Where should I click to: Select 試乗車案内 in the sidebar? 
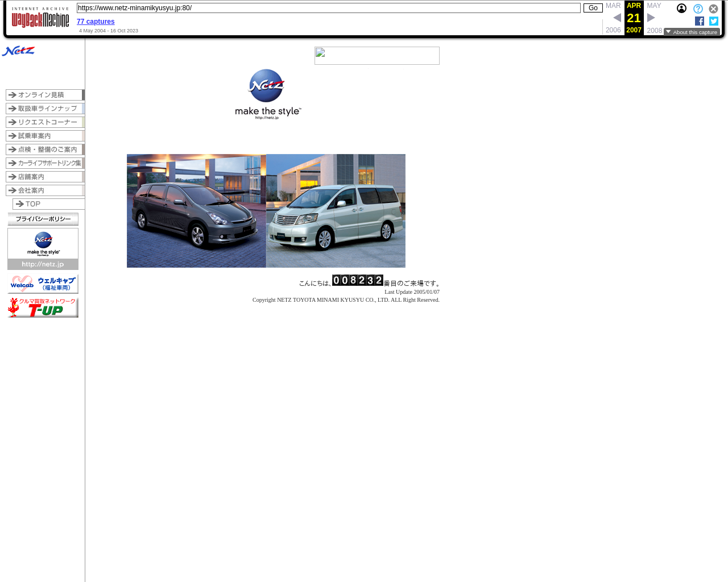pyautogui.click(x=45, y=136)
